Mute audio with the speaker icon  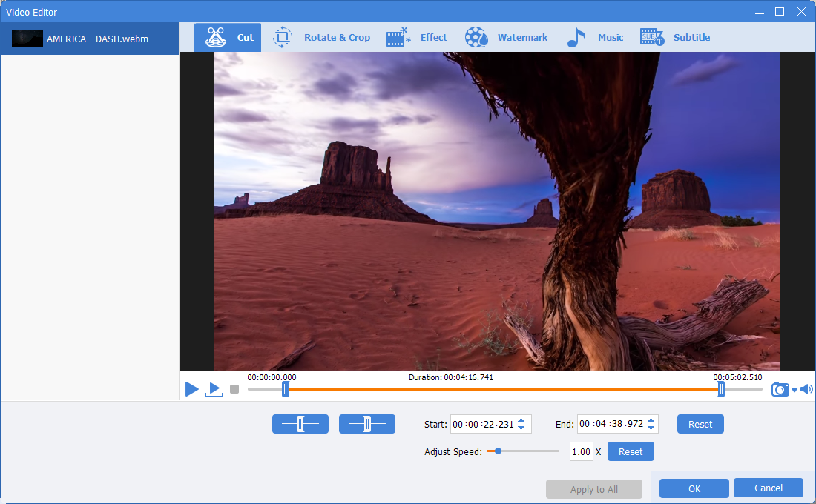point(806,389)
